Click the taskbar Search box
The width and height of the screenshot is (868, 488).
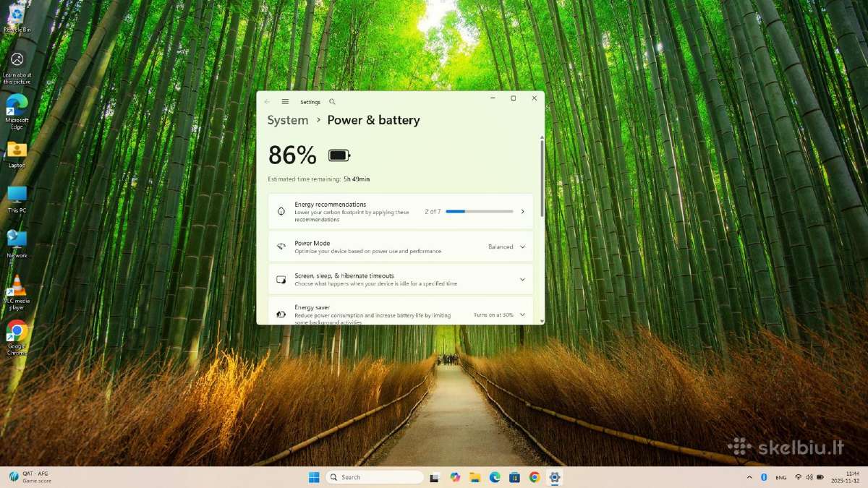(x=375, y=477)
